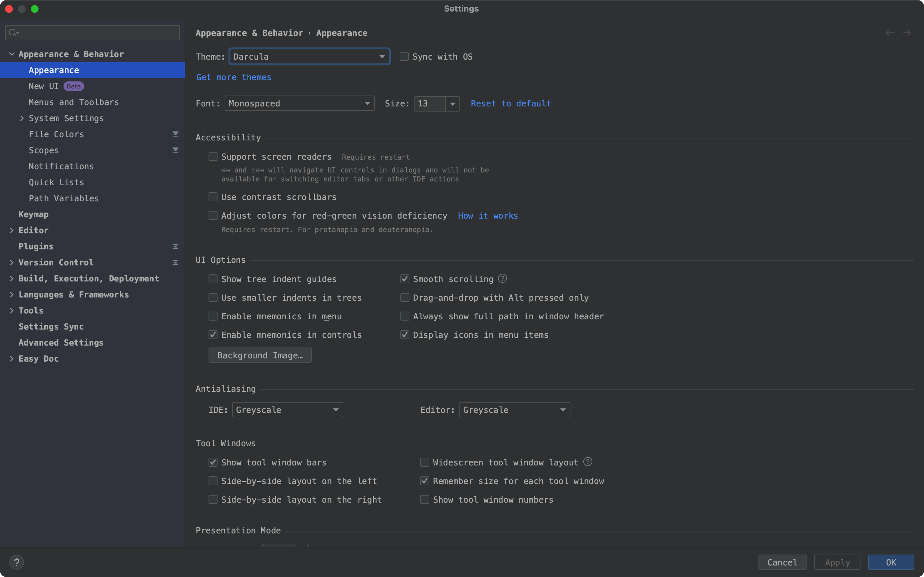Select Plugins settings item
Screen dimensions: 924x577
click(x=36, y=246)
